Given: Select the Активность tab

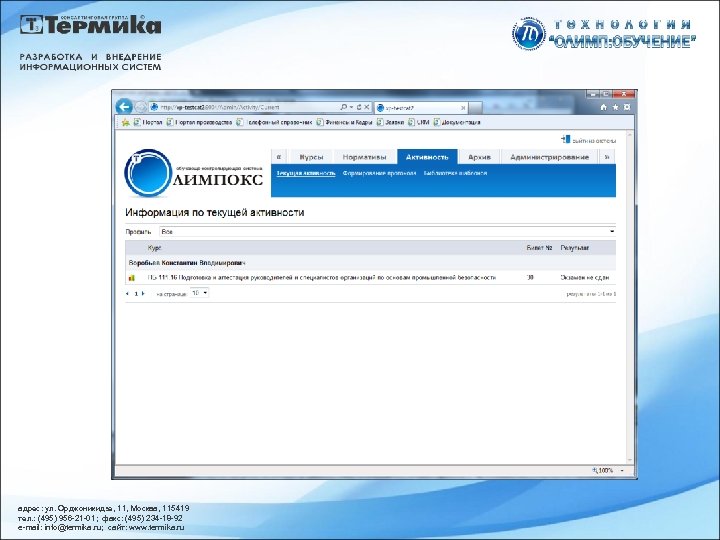Looking at the screenshot, I should click(x=427, y=157).
